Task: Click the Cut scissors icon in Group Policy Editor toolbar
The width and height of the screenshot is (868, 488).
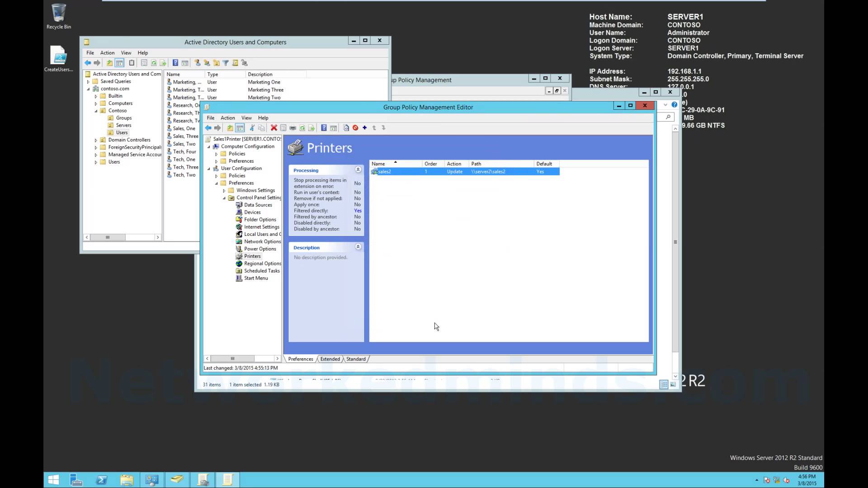Action: click(x=252, y=128)
